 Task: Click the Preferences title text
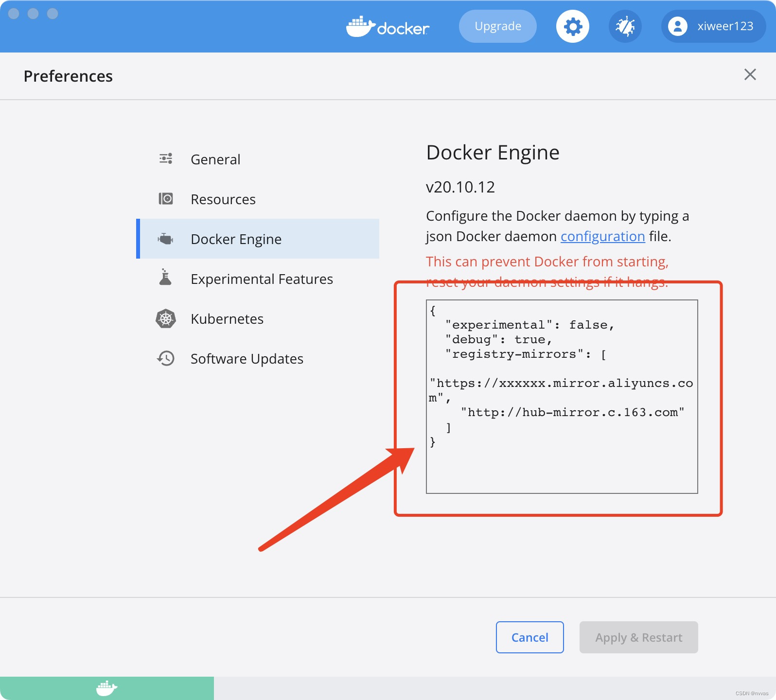(68, 76)
